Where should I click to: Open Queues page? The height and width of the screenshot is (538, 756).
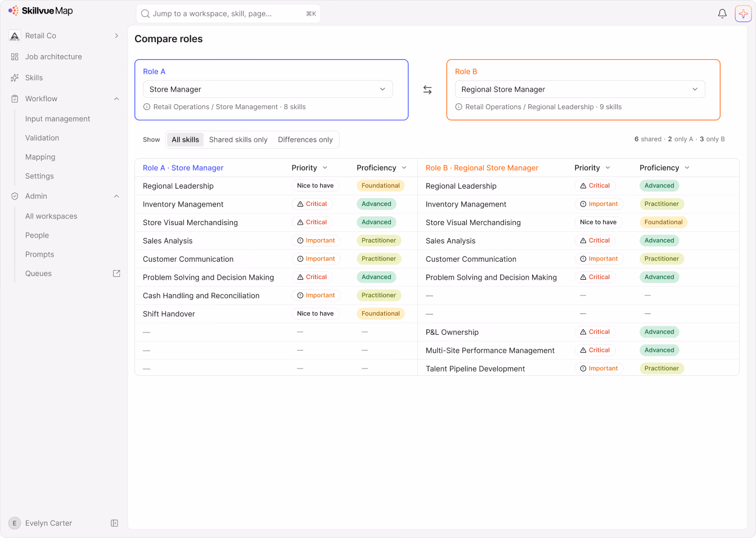[38, 274]
